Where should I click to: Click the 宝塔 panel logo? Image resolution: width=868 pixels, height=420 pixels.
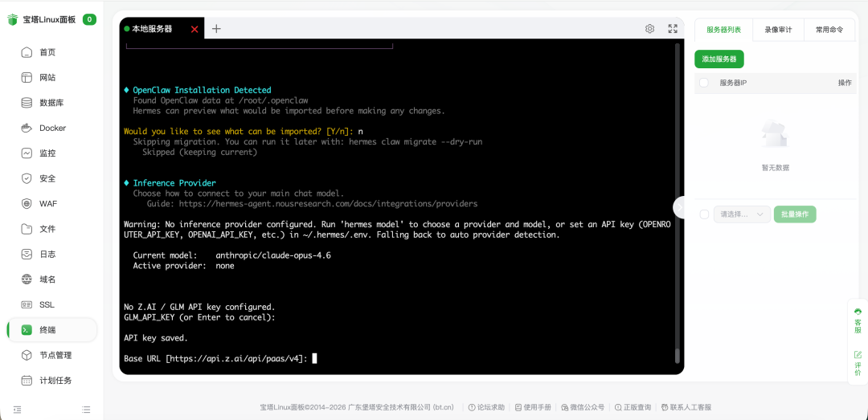coord(12,20)
